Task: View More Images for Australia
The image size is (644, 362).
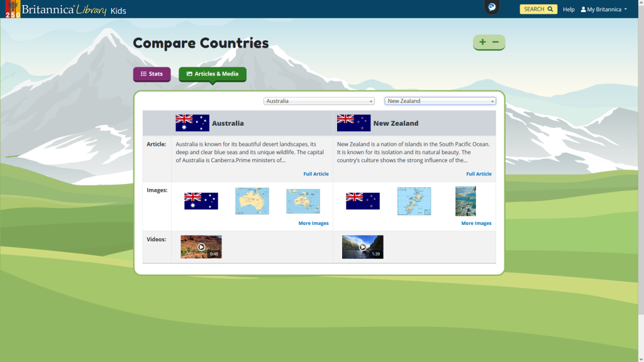Action: pos(313,223)
